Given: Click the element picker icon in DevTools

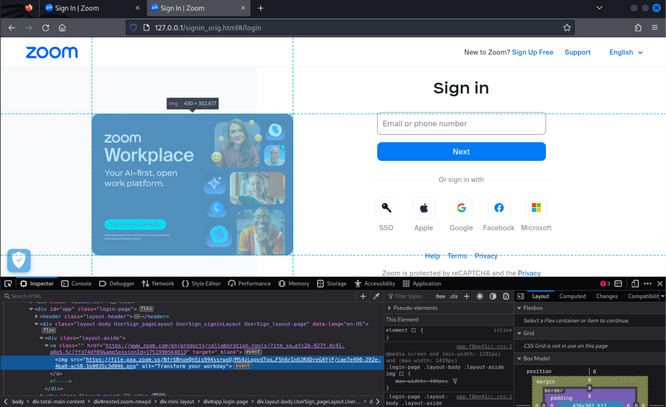Looking at the screenshot, I should coord(8,284).
